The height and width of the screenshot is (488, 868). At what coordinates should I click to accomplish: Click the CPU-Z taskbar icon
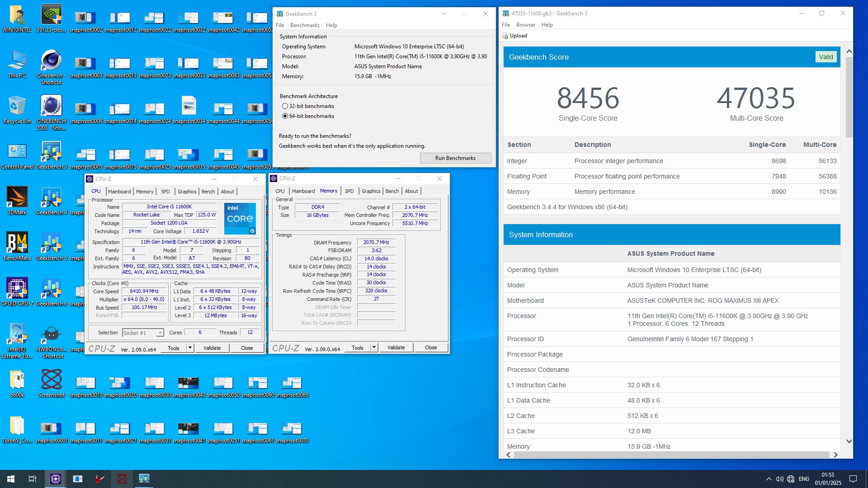(55, 479)
